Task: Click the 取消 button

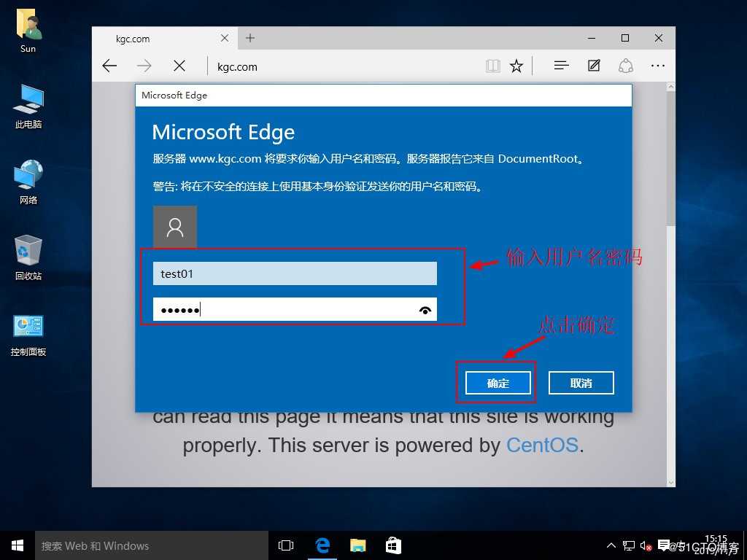Action: [581, 383]
